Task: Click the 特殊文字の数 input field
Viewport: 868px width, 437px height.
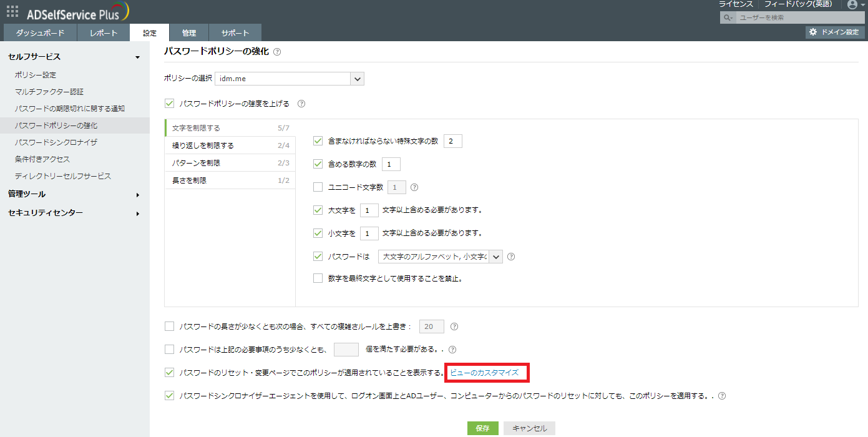Action: pos(452,142)
